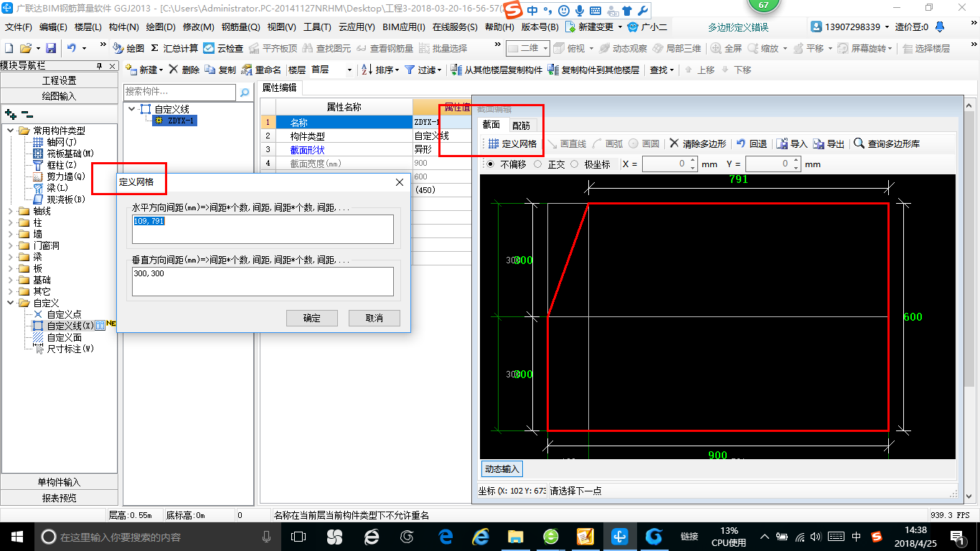Viewport: 980px width, 551px height.
Task: Click collapse-all minus icon in navigator
Action: tap(27, 114)
